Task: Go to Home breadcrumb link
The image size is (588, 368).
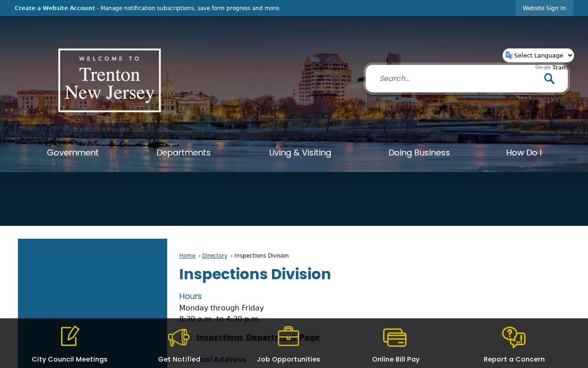Action: 187,256
